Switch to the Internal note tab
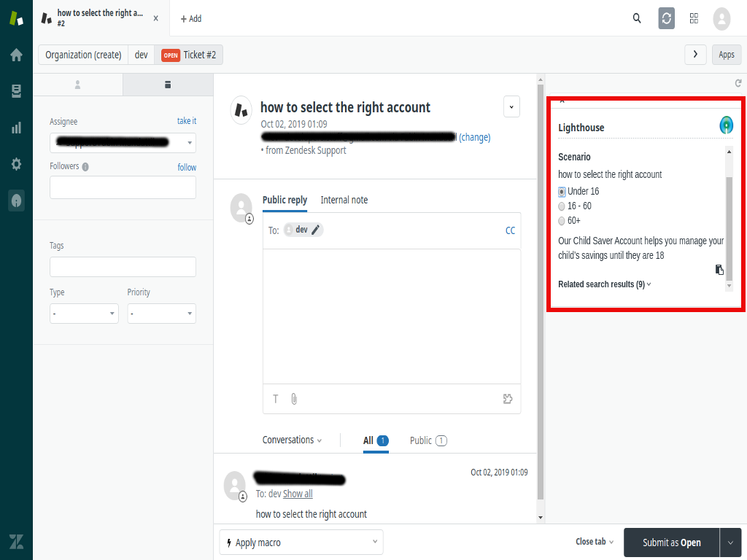This screenshot has width=747, height=560. point(344,200)
